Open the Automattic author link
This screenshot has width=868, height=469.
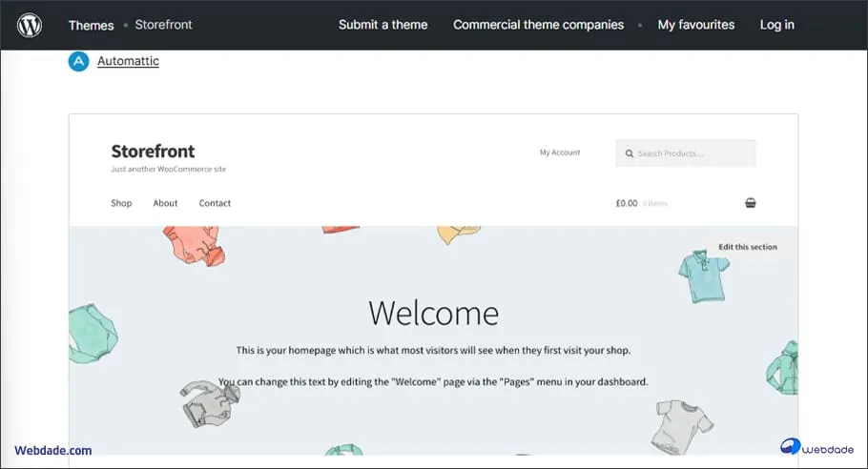tap(128, 61)
